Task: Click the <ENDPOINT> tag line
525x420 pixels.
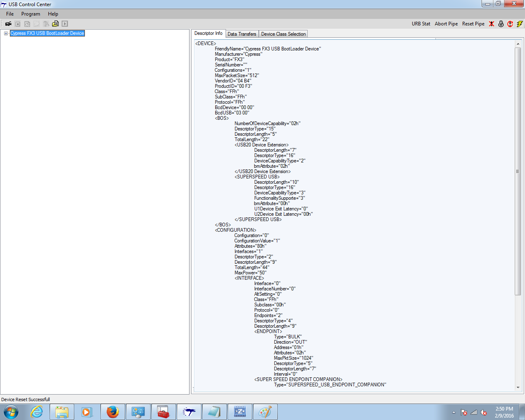Action: point(268,331)
